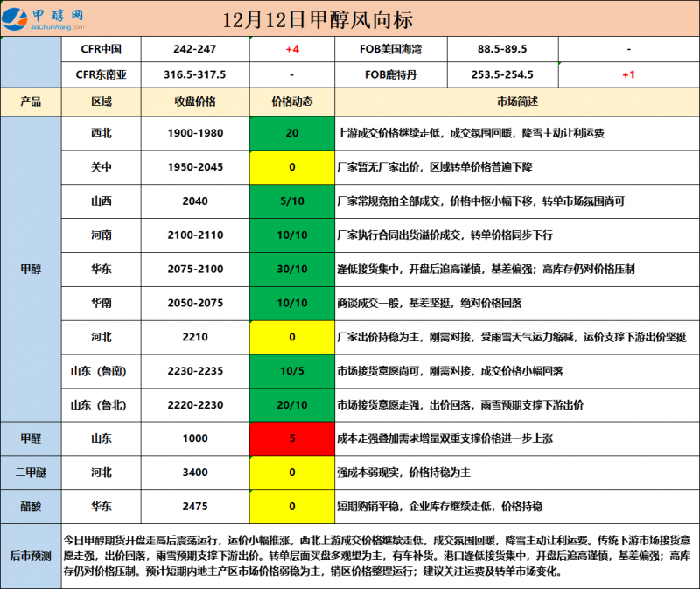Click the CFR中国 price 242-247
700x589 pixels.
coord(195,50)
